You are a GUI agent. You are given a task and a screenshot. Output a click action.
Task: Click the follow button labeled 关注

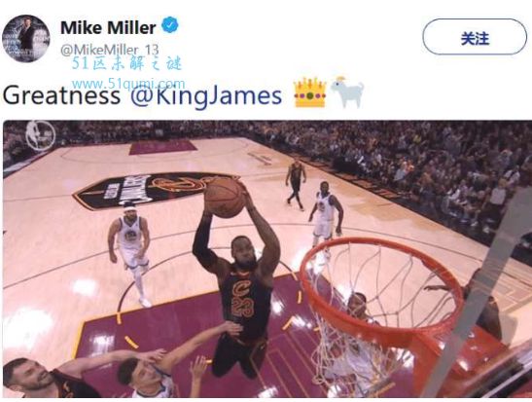coord(475,37)
